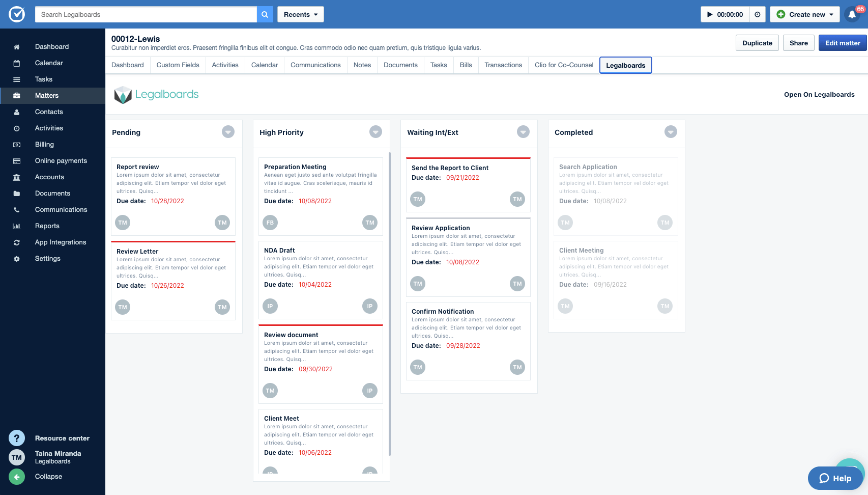Click the Online payments sidebar item
Image resolution: width=868 pixels, height=495 pixels.
pos(53,161)
